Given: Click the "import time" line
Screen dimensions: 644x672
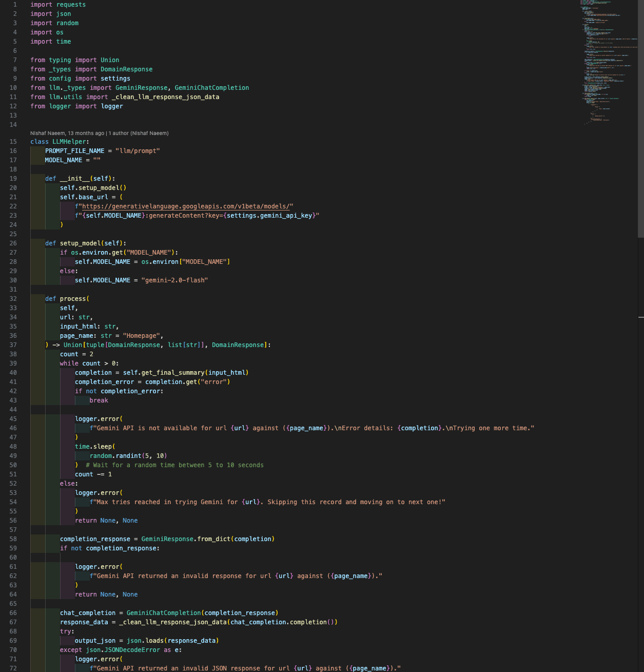Looking at the screenshot, I should tap(51, 42).
